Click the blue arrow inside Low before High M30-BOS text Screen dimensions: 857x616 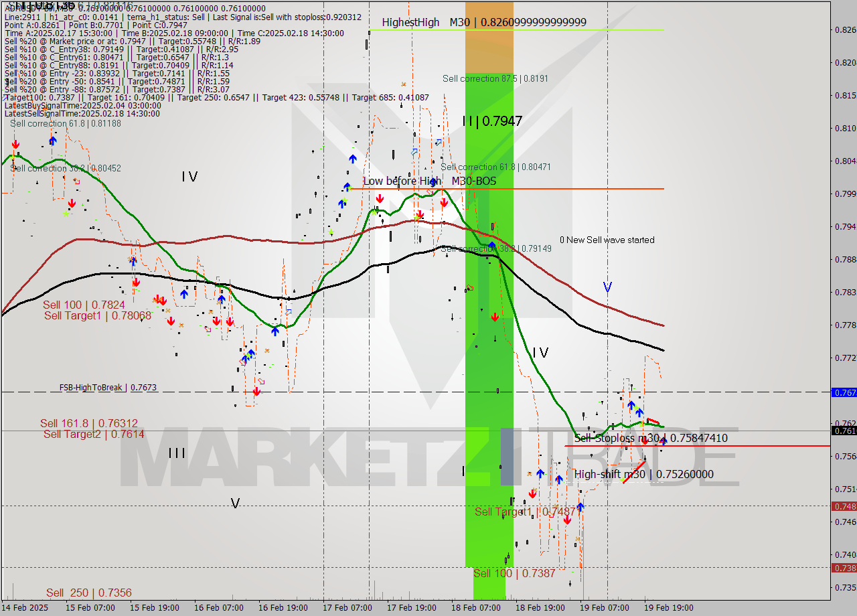(x=433, y=181)
